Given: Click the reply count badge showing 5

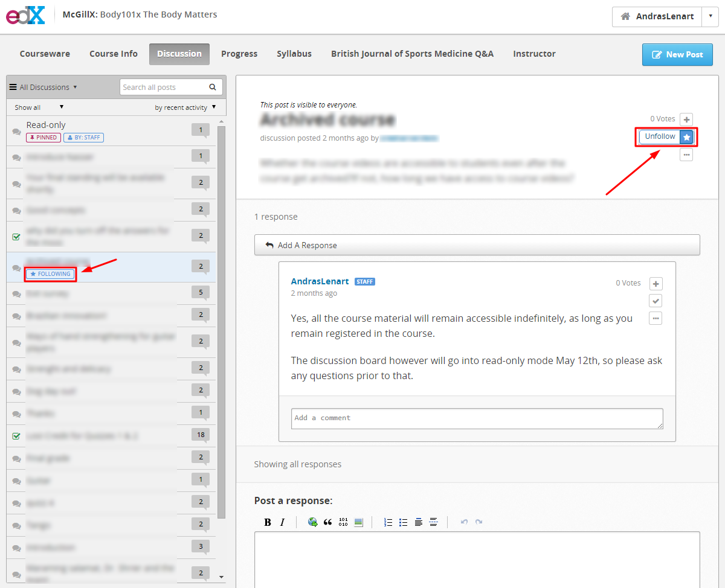Looking at the screenshot, I should (x=201, y=293).
